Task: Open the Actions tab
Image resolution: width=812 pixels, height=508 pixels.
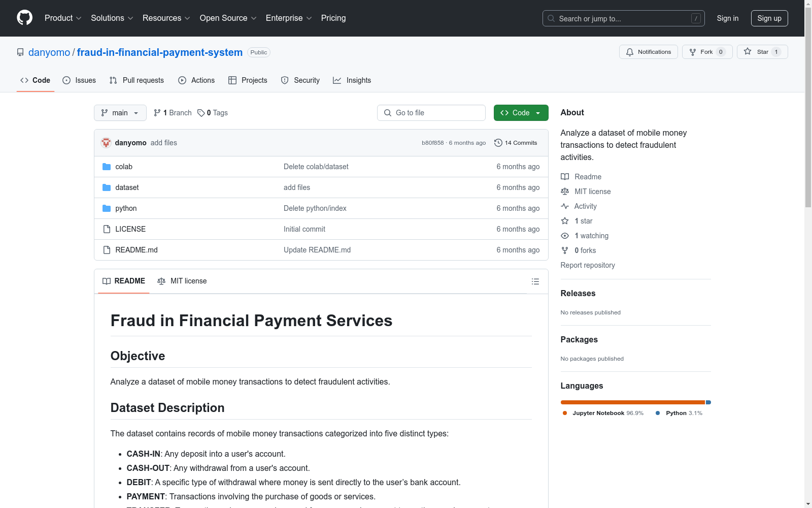Action: click(196, 80)
